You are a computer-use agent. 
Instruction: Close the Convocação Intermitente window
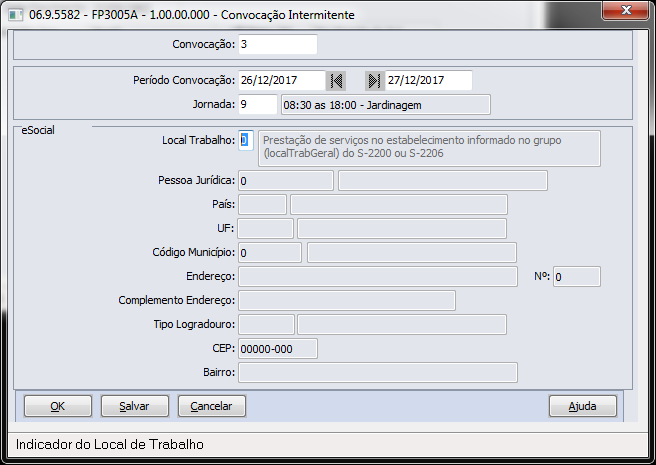626,10
